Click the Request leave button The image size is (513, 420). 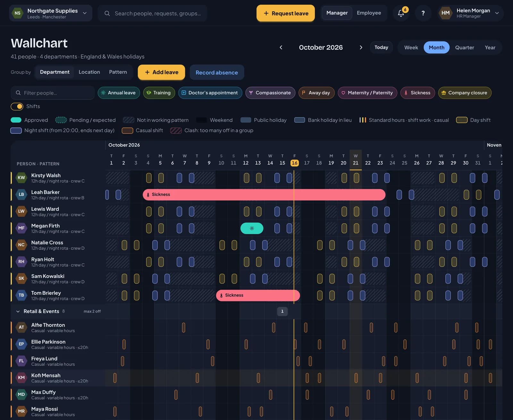(x=285, y=13)
